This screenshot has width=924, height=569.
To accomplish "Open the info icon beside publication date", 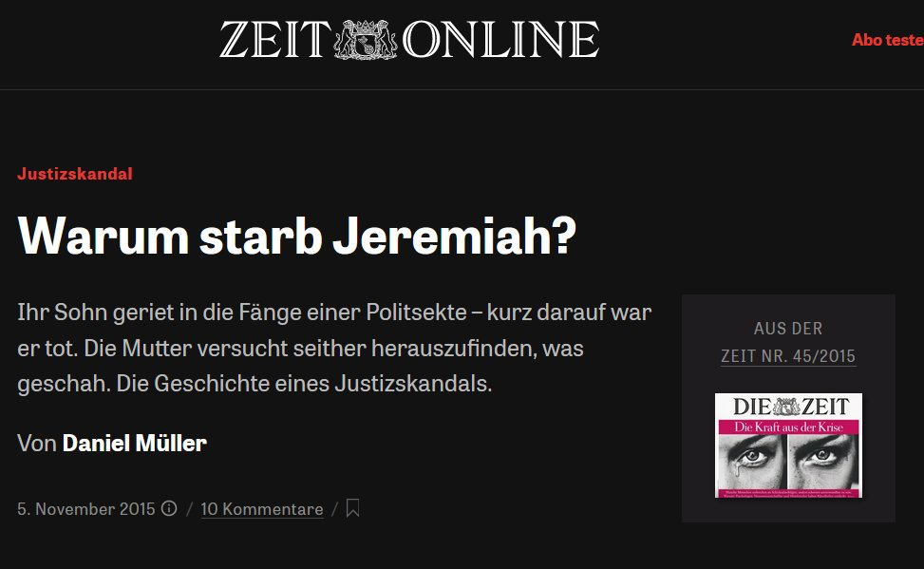I will 169,508.
